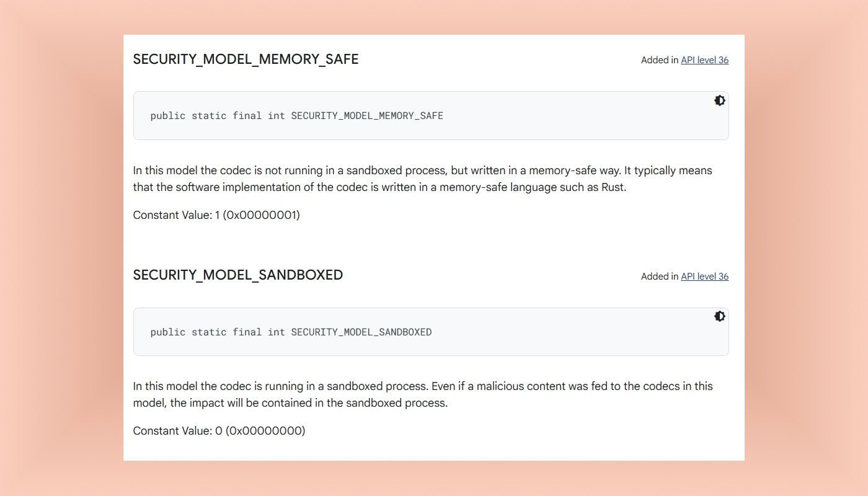
Task: Click the SECURITY_MODEL_SANDBOXED name in the code declaration
Action: point(361,332)
